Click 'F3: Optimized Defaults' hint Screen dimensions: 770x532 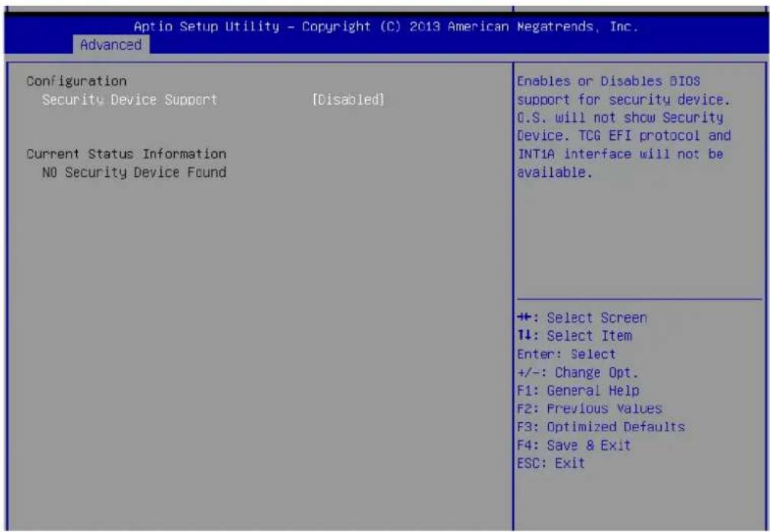pos(601,427)
